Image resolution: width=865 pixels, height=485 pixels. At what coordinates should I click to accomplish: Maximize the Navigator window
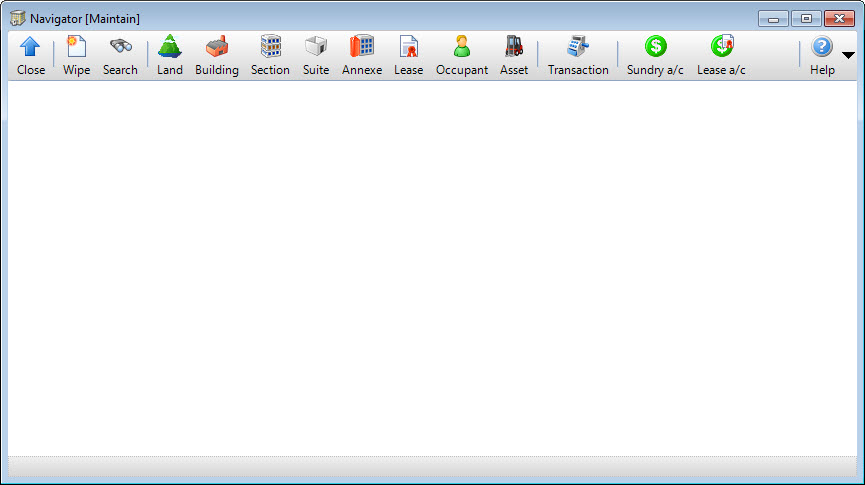pyautogui.click(x=806, y=19)
